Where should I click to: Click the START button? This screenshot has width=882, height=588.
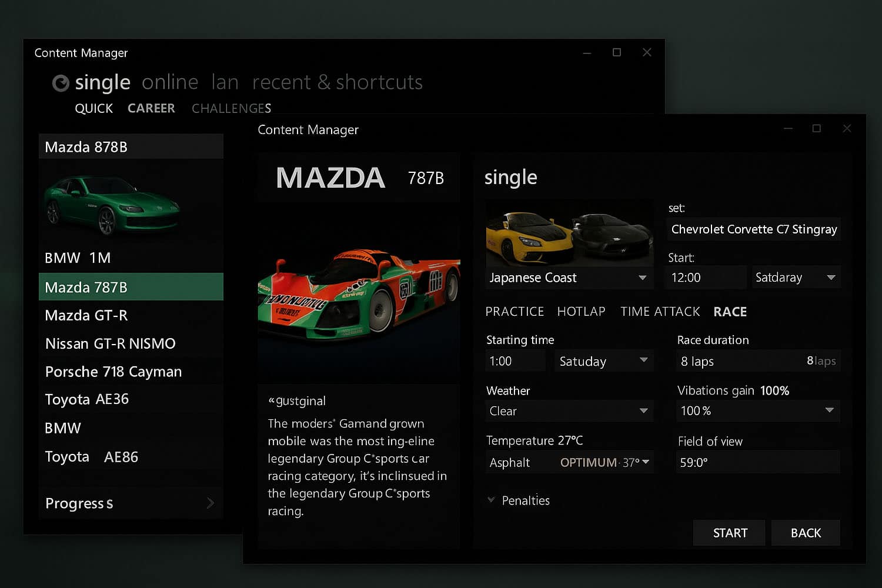(x=729, y=533)
